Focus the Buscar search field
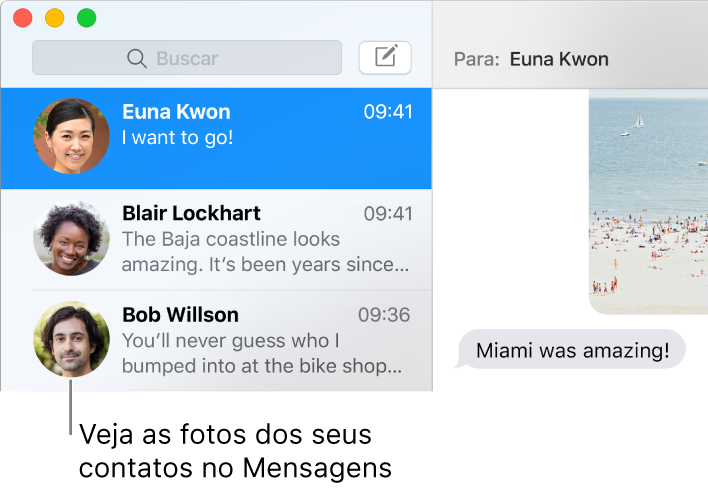The image size is (708, 492). [187, 58]
